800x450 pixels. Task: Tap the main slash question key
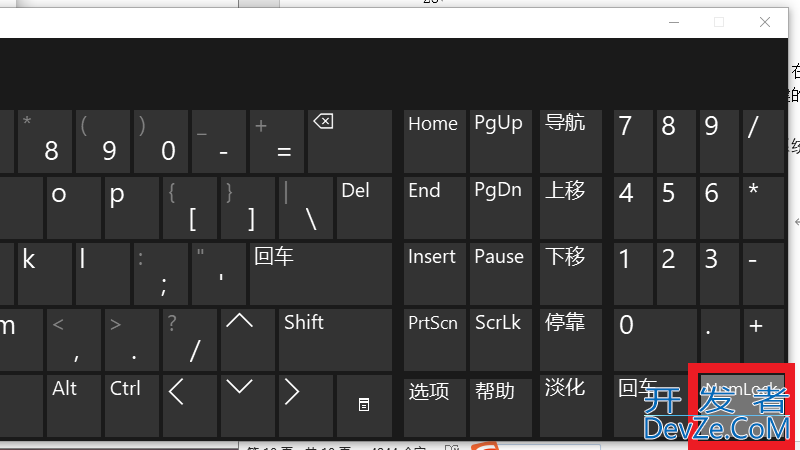190,340
